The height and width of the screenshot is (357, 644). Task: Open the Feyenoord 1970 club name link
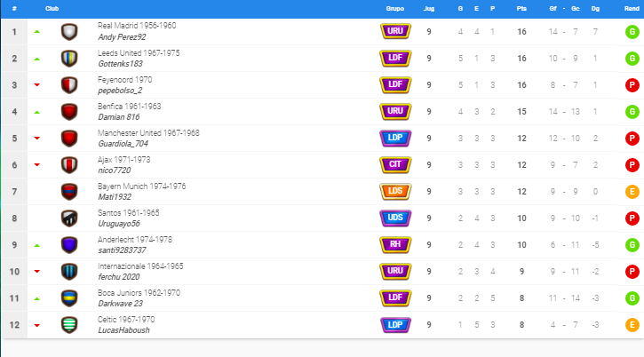pos(125,80)
